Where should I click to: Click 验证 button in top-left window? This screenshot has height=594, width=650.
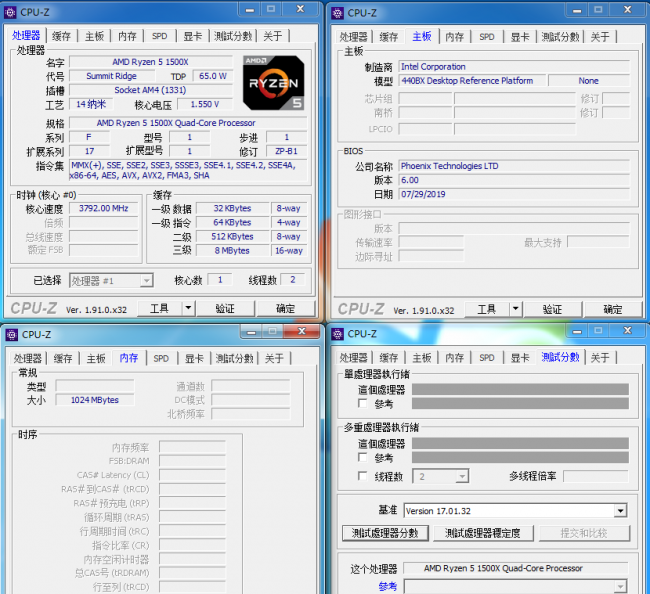coord(225,308)
